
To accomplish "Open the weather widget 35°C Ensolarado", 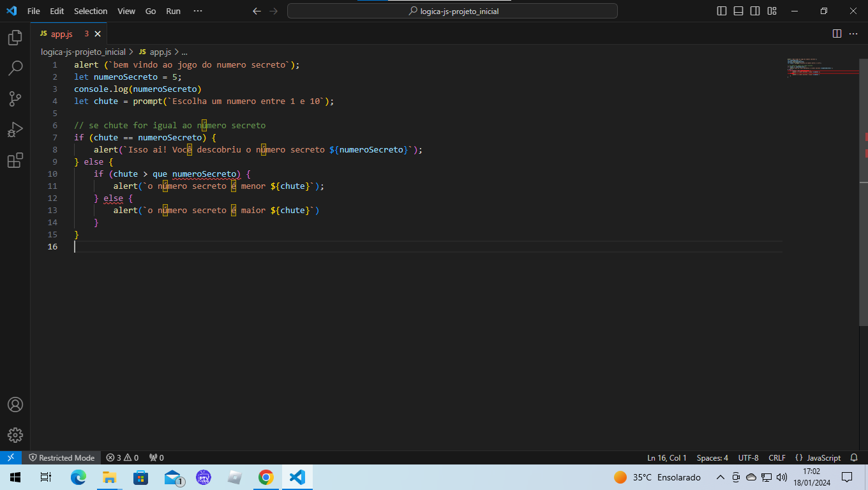I will [657, 477].
